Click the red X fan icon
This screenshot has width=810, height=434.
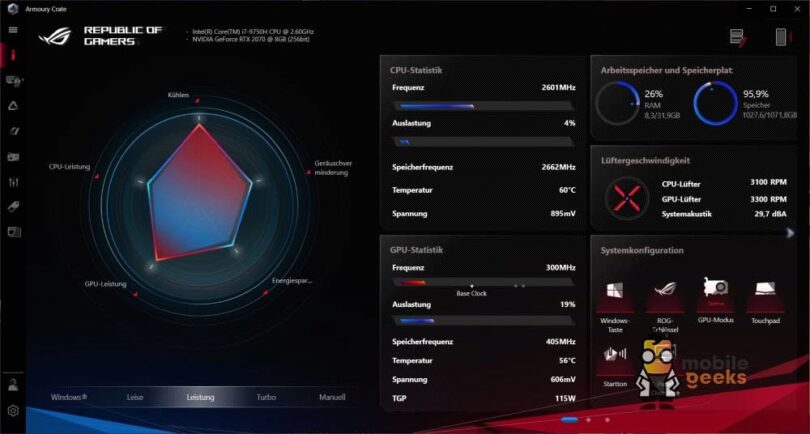(x=629, y=195)
